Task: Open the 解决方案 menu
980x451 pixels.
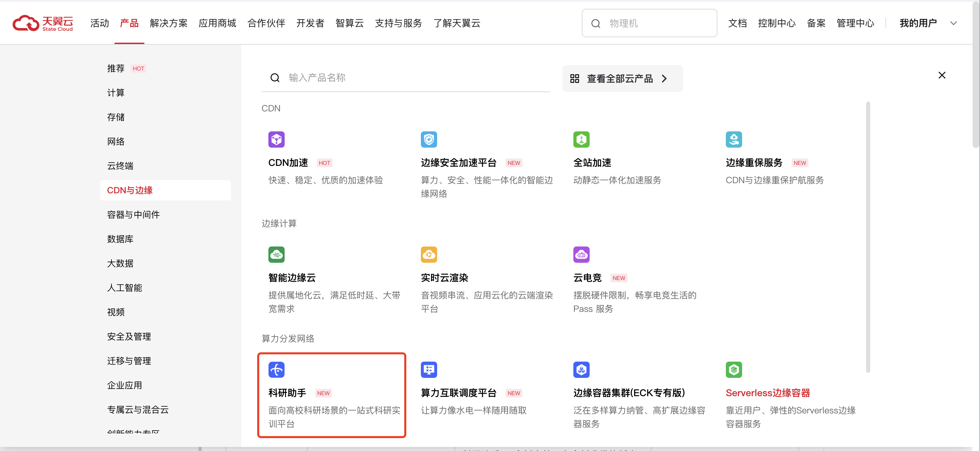Action: click(x=168, y=23)
